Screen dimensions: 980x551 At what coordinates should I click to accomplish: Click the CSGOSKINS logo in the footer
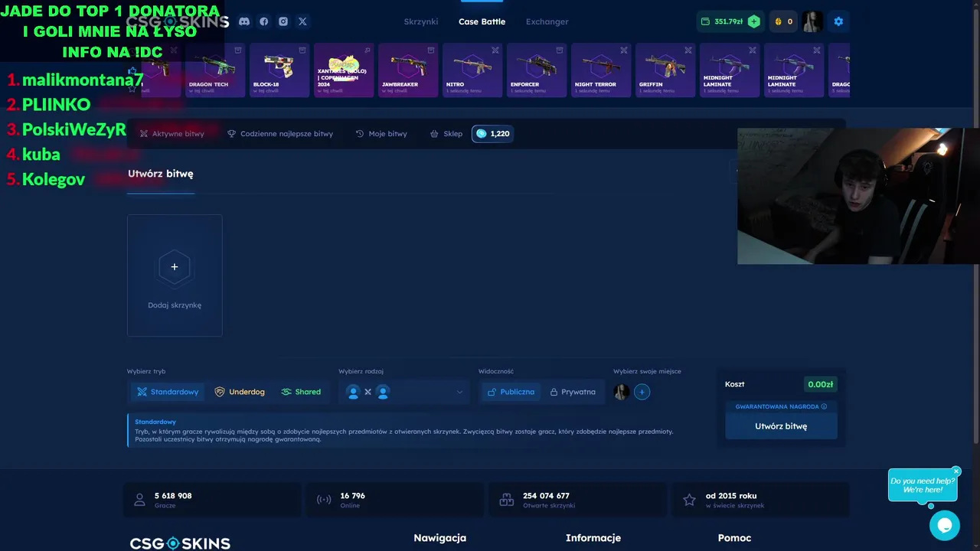tap(180, 543)
